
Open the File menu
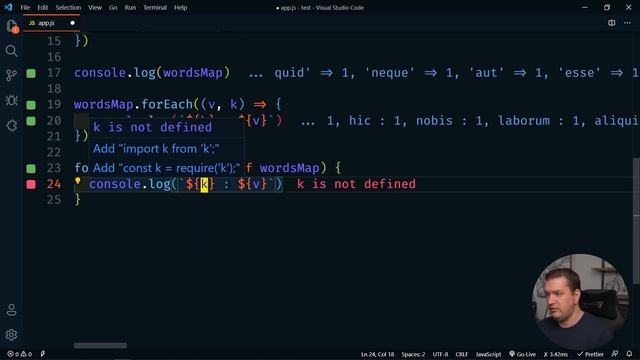(25, 7)
